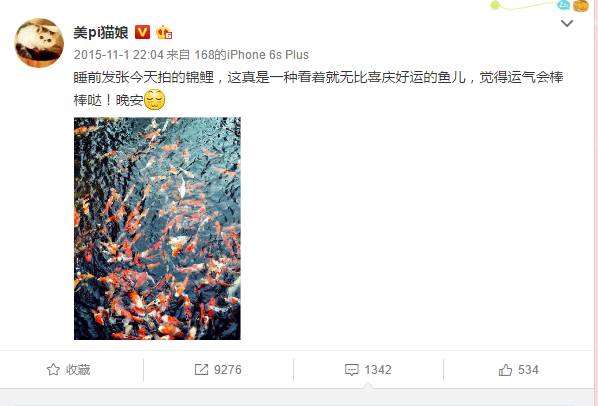The image size is (598, 406).
Task: Like the post with thumbs-up icon
Action: pyautogui.click(x=505, y=369)
